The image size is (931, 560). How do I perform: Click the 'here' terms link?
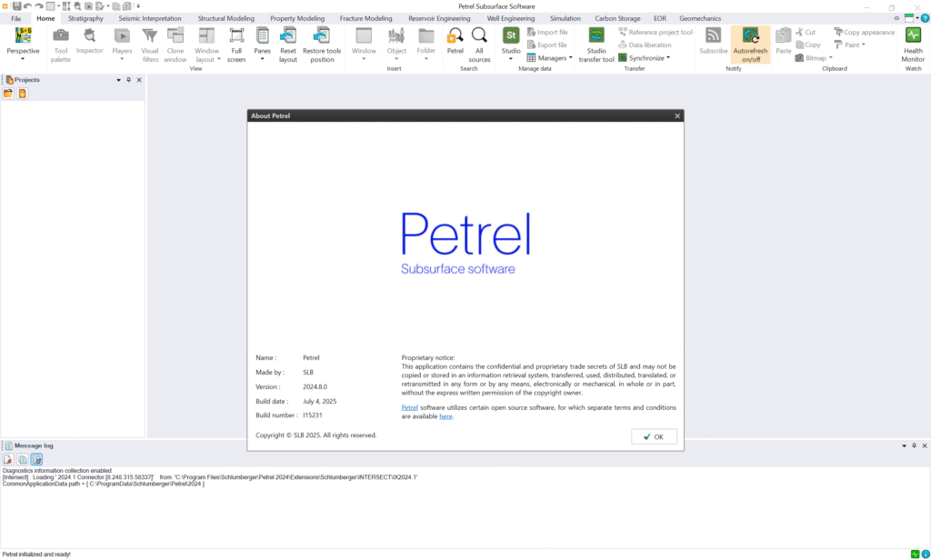445,416
